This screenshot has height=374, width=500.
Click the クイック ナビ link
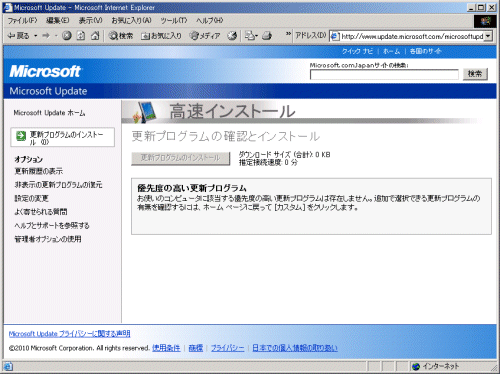coord(357,51)
